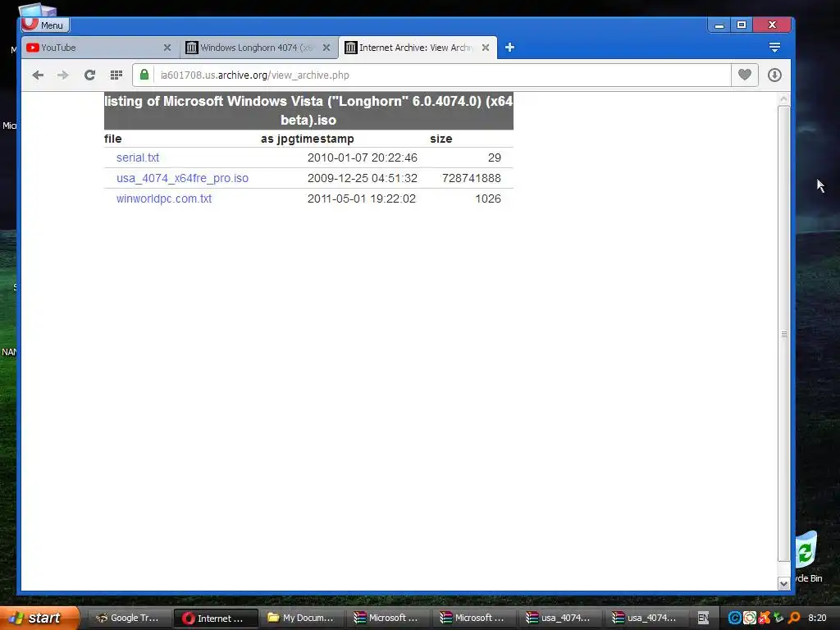840x630 pixels.
Task: Select the size value 728741888
Action: click(x=472, y=178)
